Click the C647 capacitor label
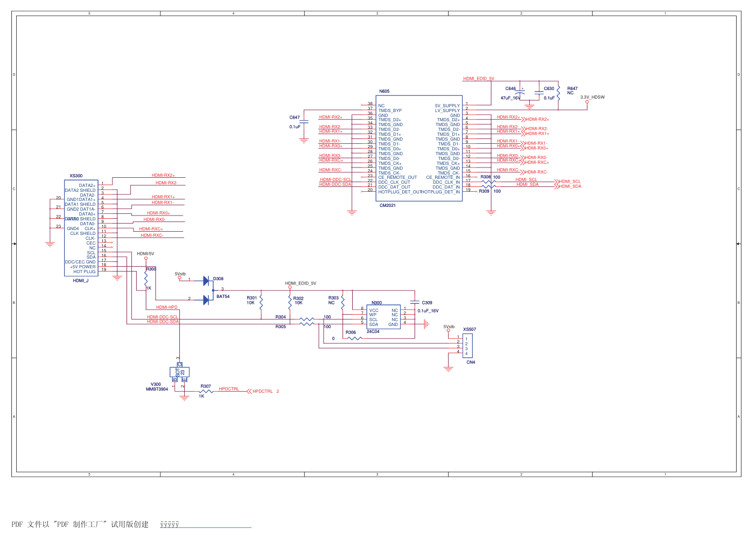This screenshot has width=756, height=535. coord(295,117)
